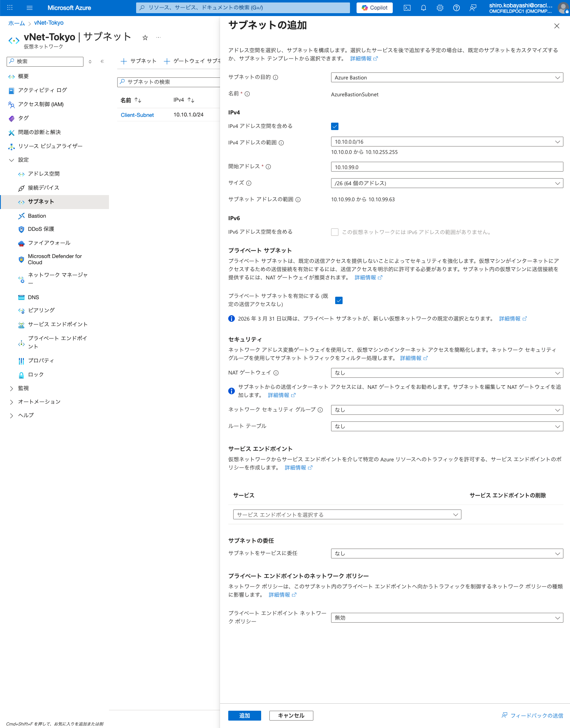The image size is (570, 728).
Task: Open the サブネットをサービスに委任 dropdown
Action: 447,554
